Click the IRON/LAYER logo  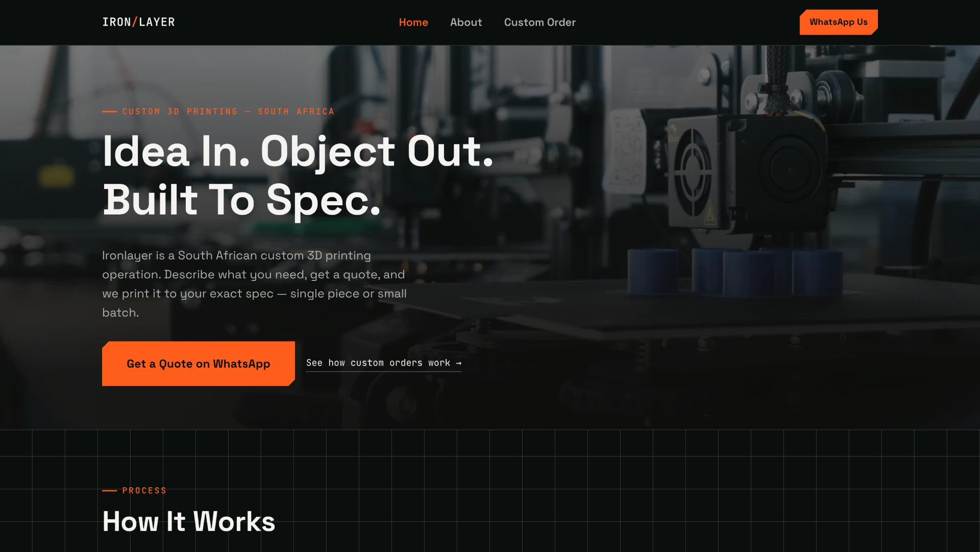pos(138,22)
